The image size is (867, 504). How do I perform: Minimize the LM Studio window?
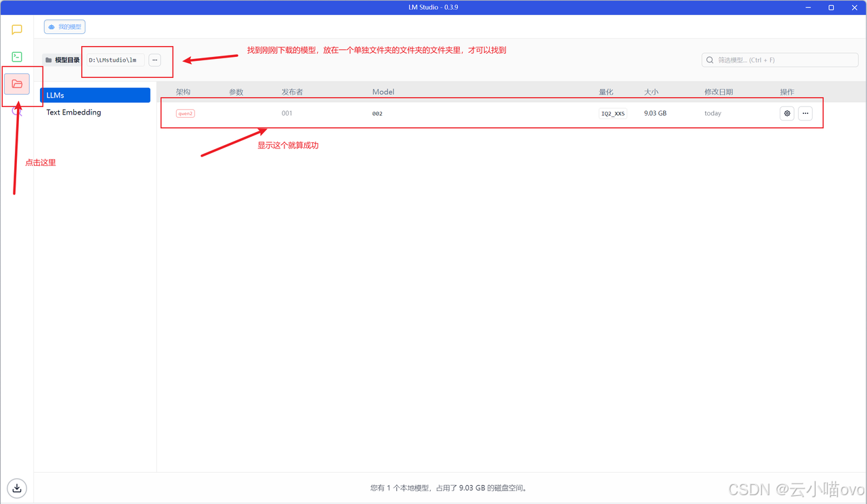(808, 7)
